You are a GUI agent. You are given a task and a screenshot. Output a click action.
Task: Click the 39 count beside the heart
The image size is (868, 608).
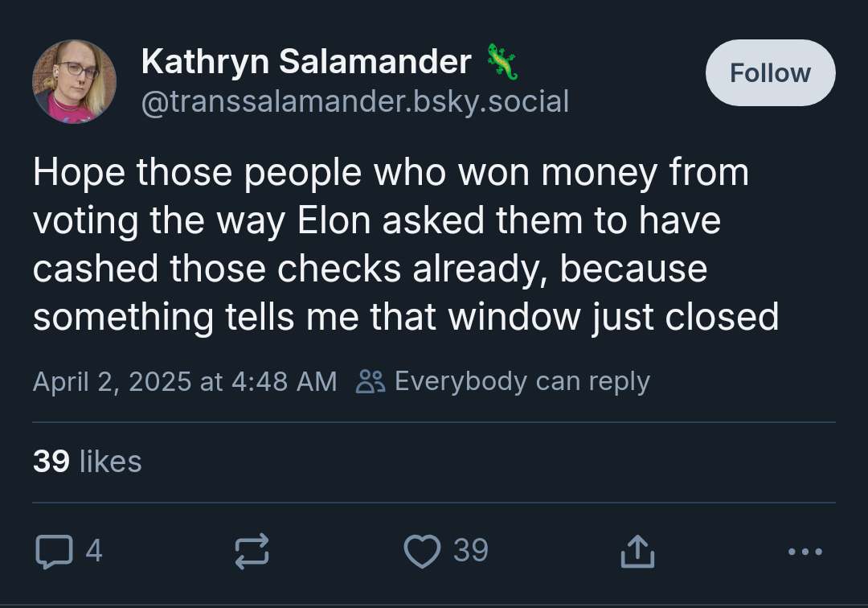coord(470,551)
